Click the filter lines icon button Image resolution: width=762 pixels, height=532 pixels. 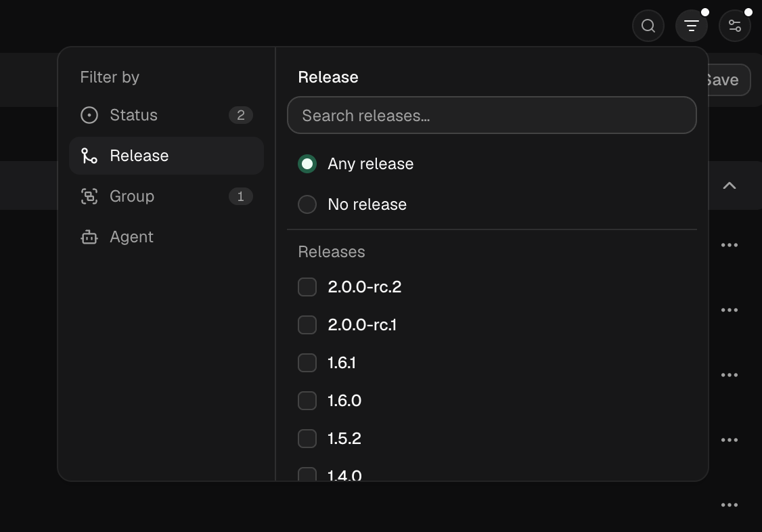pos(692,26)
